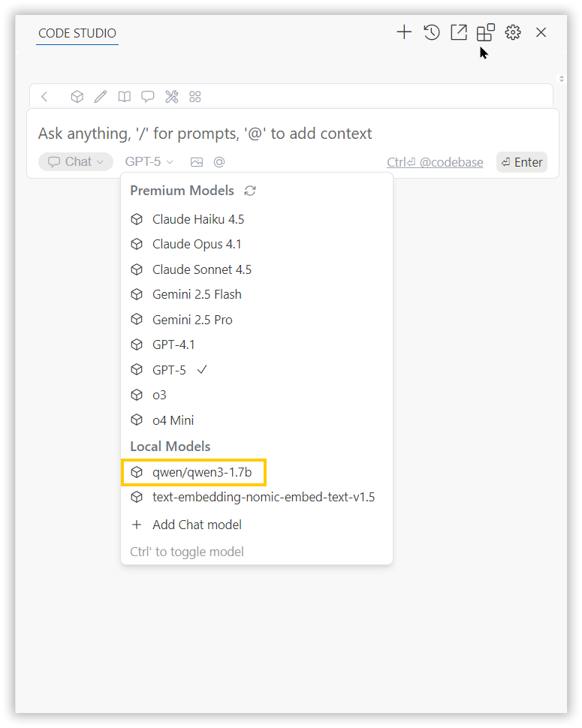The width and height of the screenshot is (582, 728).
Task: Select Claude Sonnet 4.5 from the model list
Action: (x=201, y=269)
